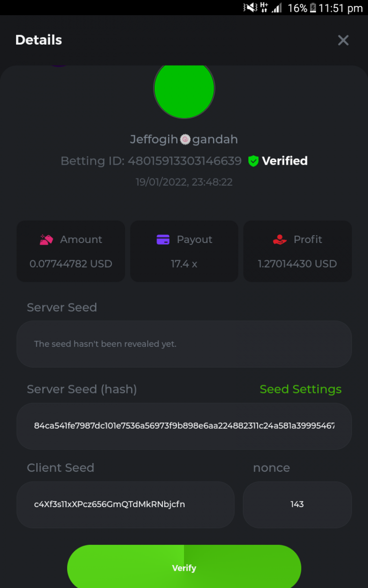
Task: Click the red Profit hand icon
Action: 280,240
